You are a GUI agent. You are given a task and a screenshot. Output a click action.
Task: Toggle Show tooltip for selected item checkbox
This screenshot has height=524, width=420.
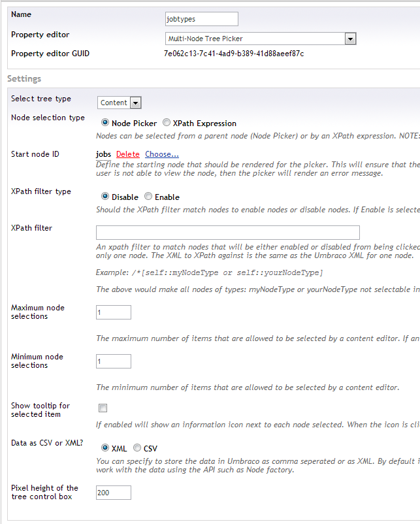click(103, 408)
